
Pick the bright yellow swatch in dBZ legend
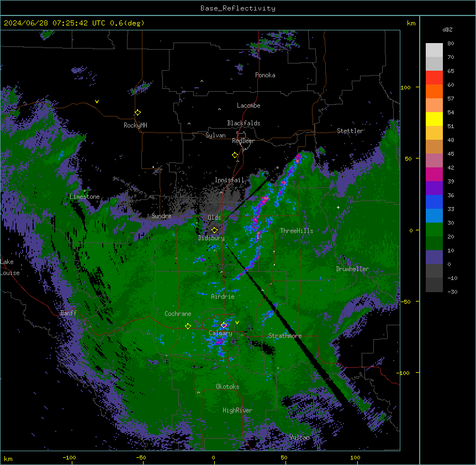(434, 119)
